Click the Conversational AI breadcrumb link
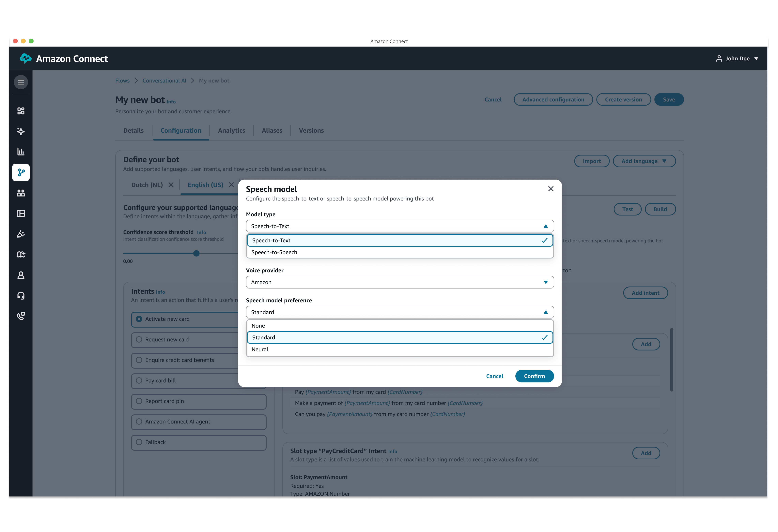The width and height of the screenshot is (778, 532). 164,81
